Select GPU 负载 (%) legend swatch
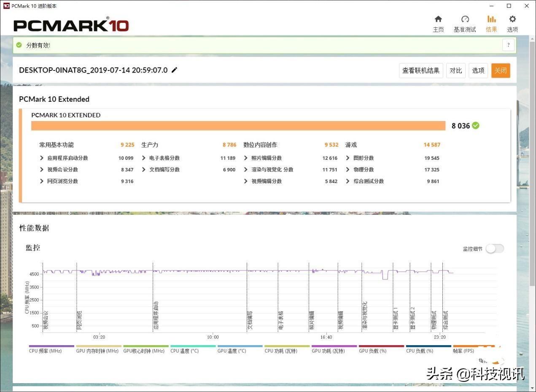The width and height of the screenshot is (536, 392). coord(381,346)
